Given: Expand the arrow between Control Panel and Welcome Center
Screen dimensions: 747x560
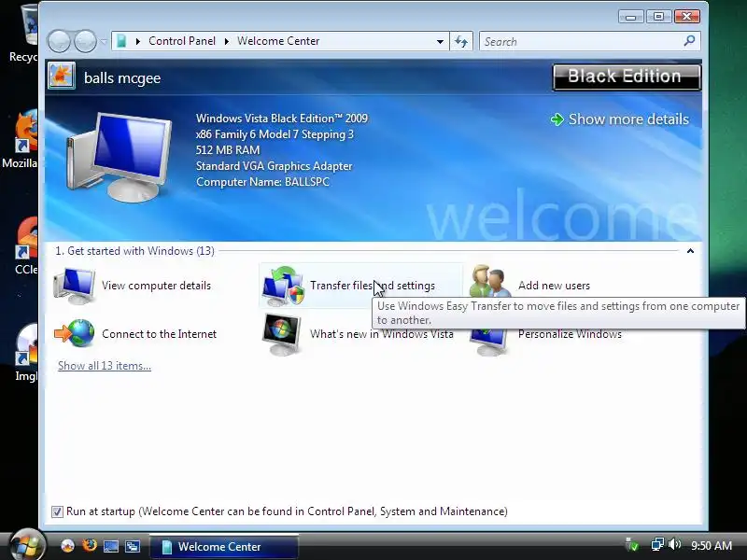Looking at the screenshot, I should 226,41.
